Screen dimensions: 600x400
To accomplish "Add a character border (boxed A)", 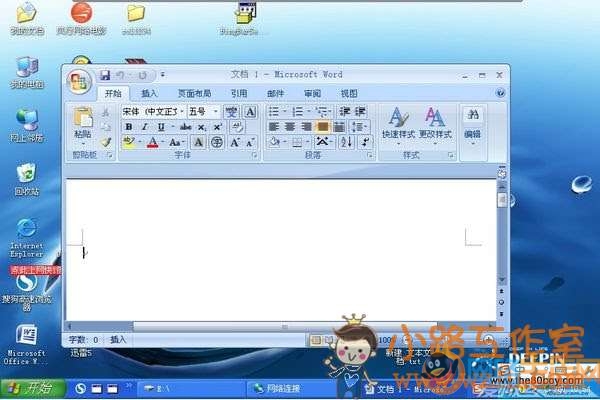I will (250, 112).
